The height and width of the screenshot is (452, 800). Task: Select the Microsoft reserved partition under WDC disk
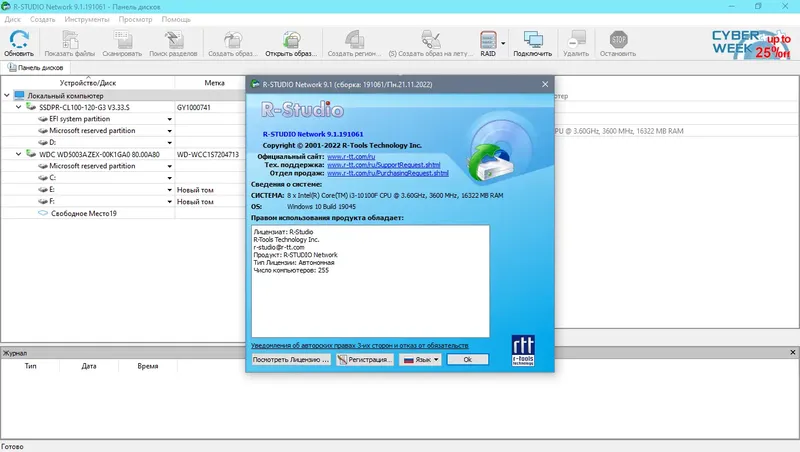pyautogui.click(x=92, y=166)
